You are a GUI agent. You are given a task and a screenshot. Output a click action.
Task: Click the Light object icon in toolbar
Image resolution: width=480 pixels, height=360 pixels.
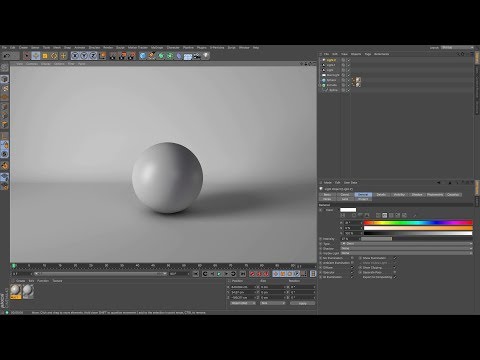coord(206,56)
